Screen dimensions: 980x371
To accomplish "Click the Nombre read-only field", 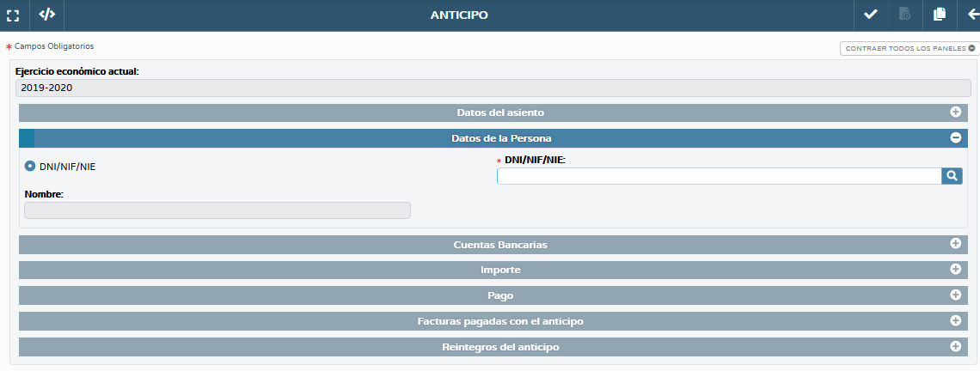I will (217, 210).
